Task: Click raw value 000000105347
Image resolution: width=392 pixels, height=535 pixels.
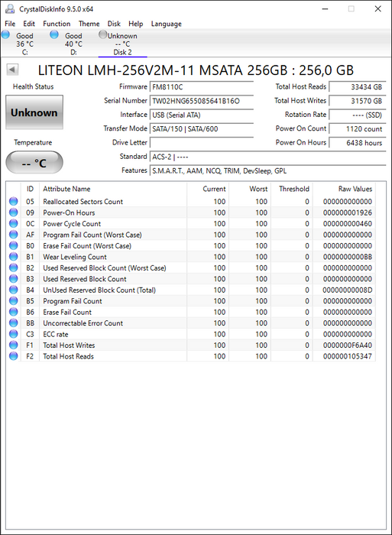Action: [x=348, y=356]
